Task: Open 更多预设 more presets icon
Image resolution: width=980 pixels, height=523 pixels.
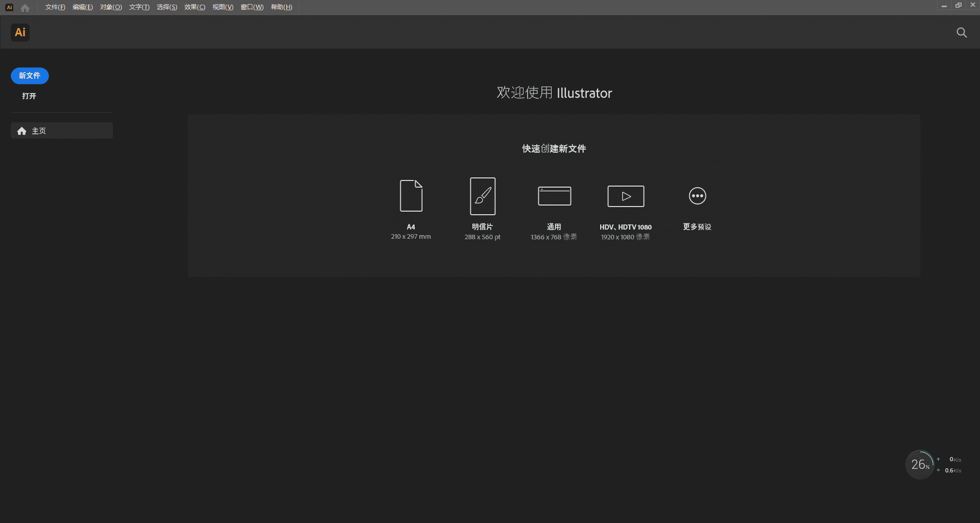Action: (x=697, y=196)
